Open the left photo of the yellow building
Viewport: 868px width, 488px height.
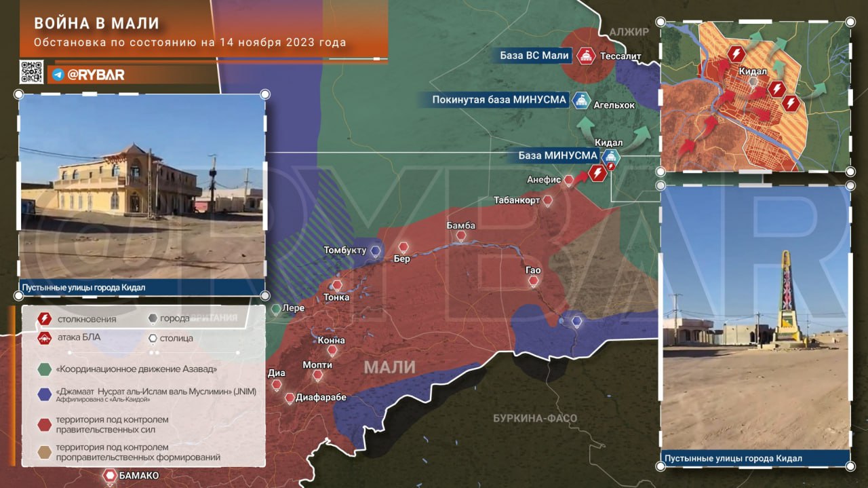142,187
